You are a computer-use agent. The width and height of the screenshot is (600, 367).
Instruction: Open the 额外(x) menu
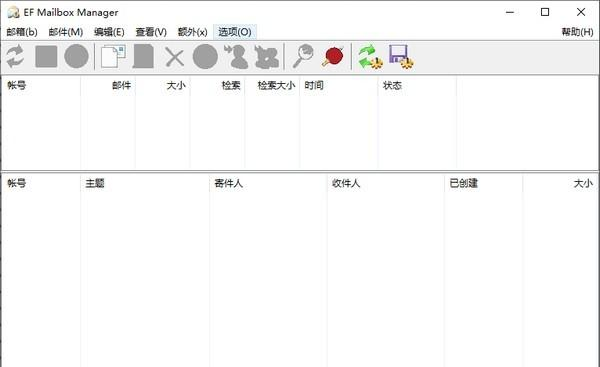coord(192,32)
